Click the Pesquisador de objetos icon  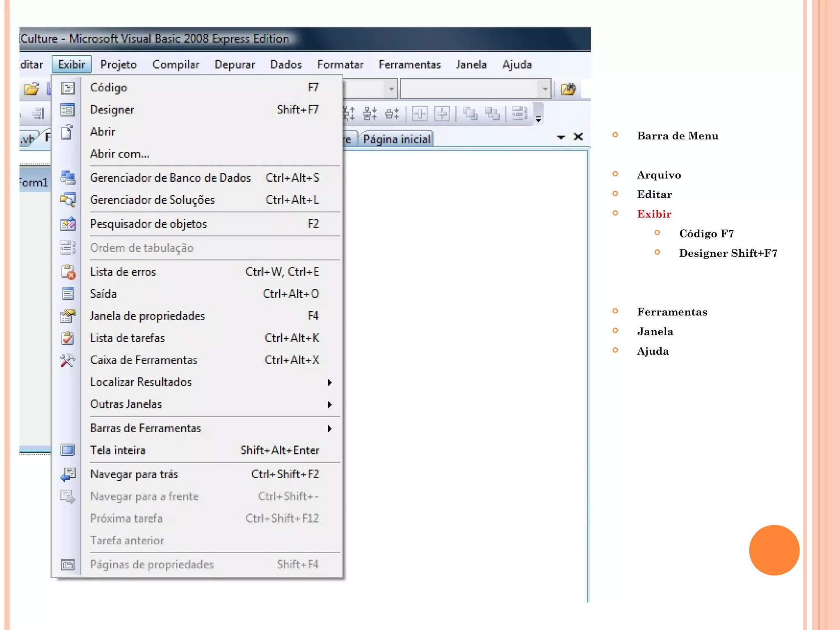tap(68, 224)
